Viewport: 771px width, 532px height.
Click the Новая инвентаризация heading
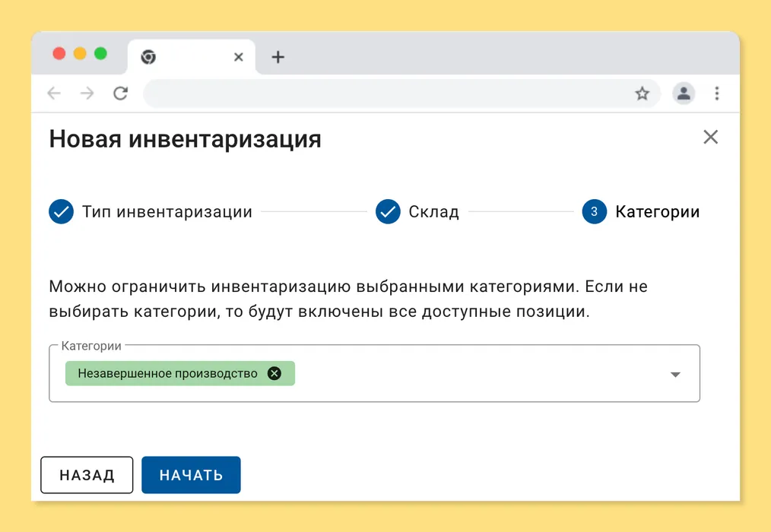pyautogui.click(x=185, y=139)
